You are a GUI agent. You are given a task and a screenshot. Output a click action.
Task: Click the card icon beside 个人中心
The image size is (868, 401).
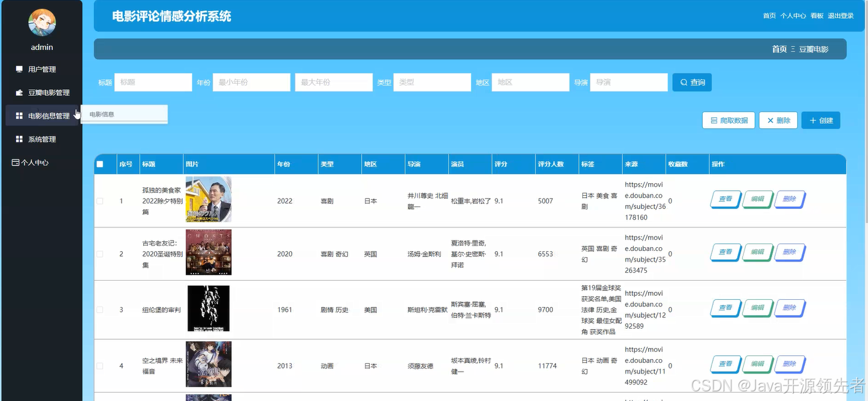[16, 162]
